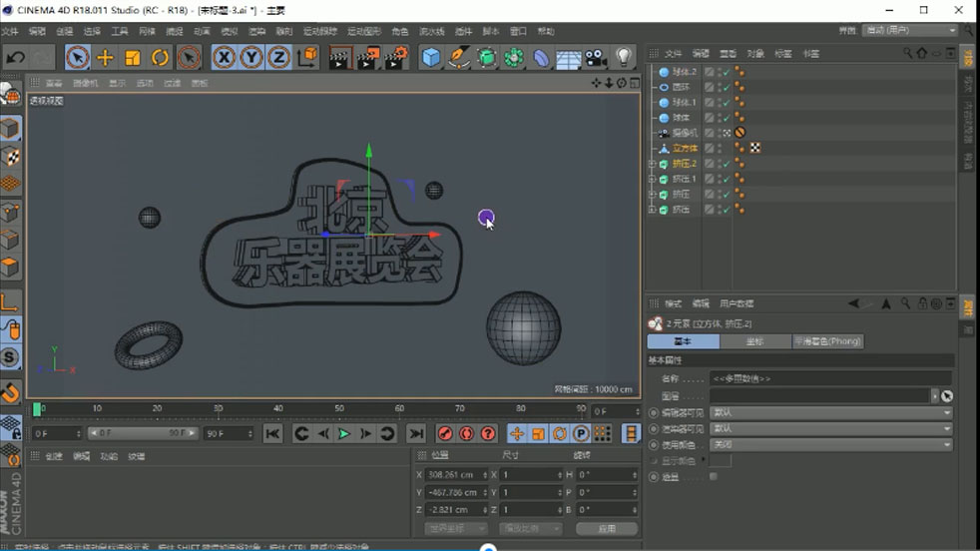Viewport: 980px width, 551px height.
Task: Activate the Move tool
Action: point(105,58)
